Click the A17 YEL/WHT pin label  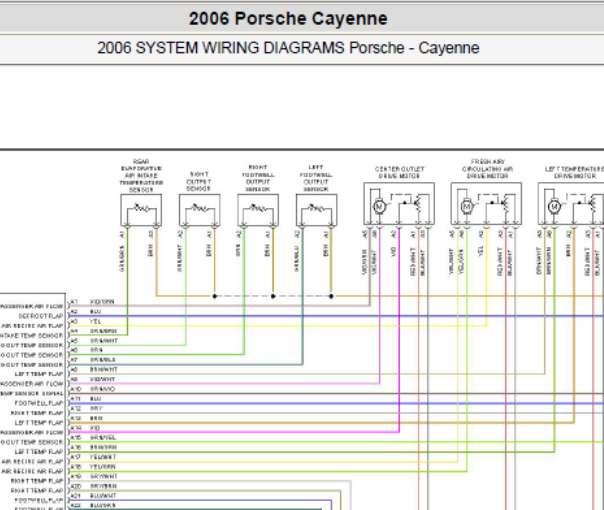click(94, 457)
